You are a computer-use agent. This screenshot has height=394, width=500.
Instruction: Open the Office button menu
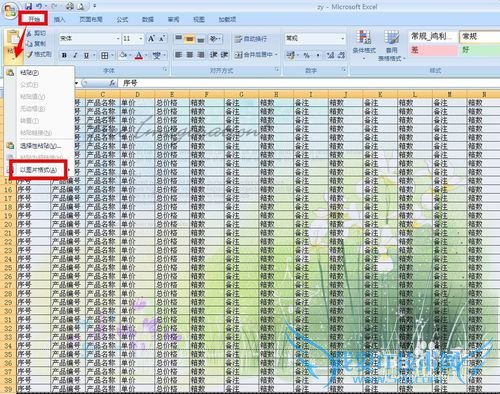(x=9, y=10)
